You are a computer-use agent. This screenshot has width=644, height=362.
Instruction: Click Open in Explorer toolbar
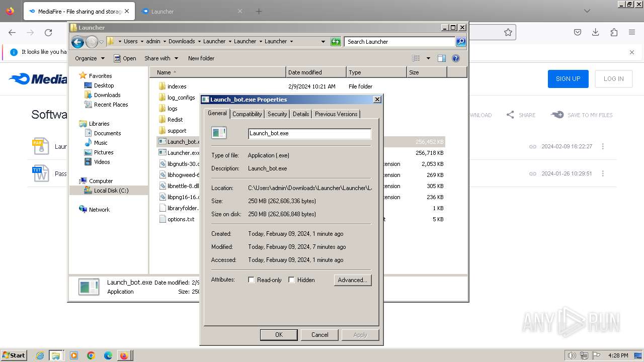coord(125,58)
